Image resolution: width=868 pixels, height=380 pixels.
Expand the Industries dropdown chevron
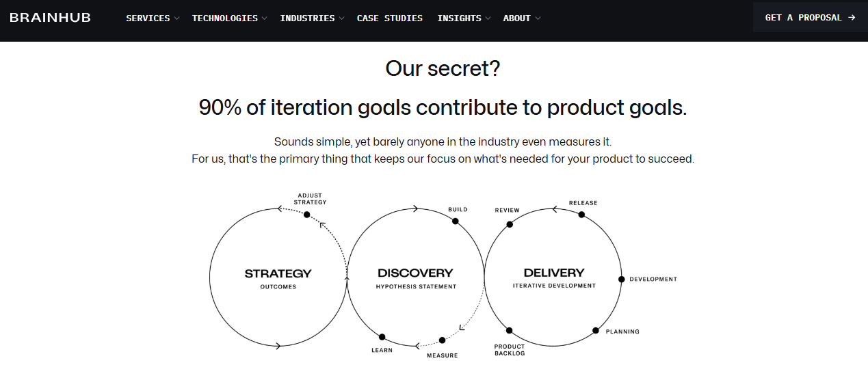point(341,18)
